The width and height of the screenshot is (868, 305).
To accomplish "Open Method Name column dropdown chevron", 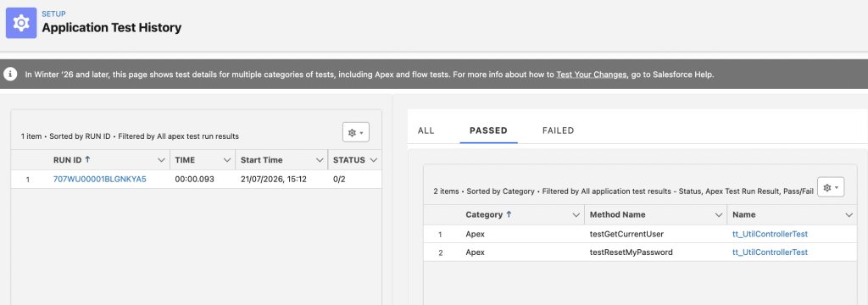I will (719, 215).
